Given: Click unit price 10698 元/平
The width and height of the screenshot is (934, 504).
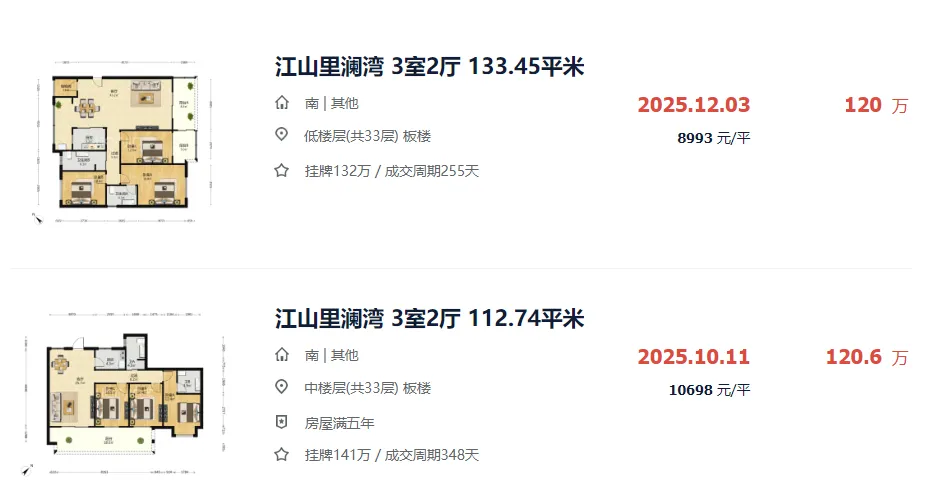Looking at the screenshot, I should (709, 390).
